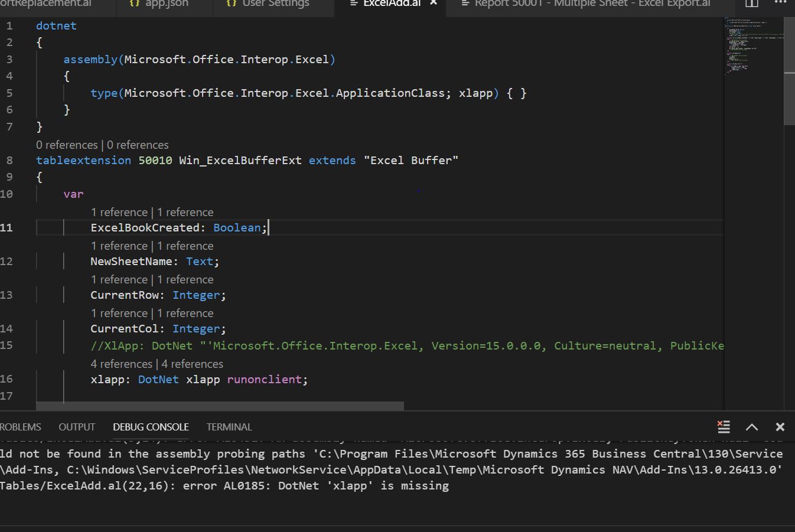This screenshot has width=795, height=532.
Task: Show 4 references for xlapp variable
Action: (121, 364)
